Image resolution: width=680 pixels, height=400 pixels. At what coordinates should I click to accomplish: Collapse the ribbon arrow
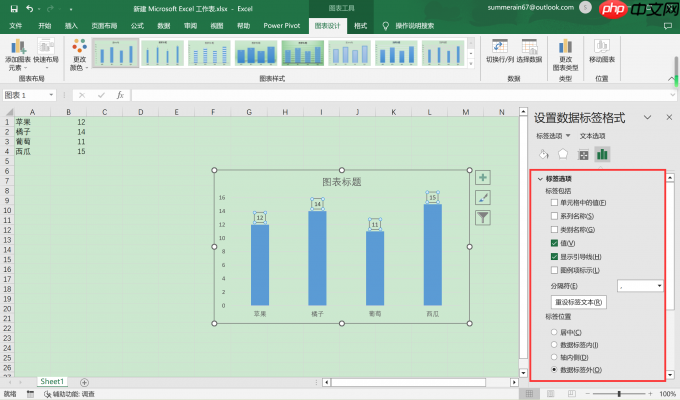[x=671, y=79]
